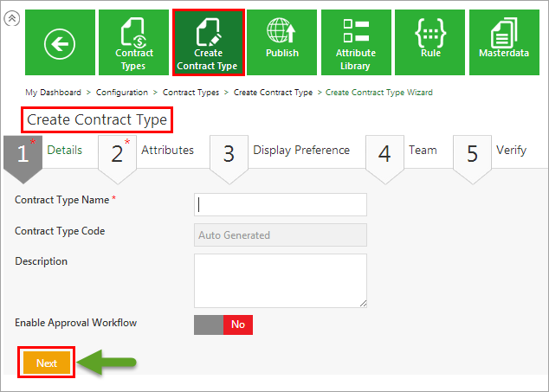
Task: Focus the Contract Type Name field
Action: click(280, 204)
